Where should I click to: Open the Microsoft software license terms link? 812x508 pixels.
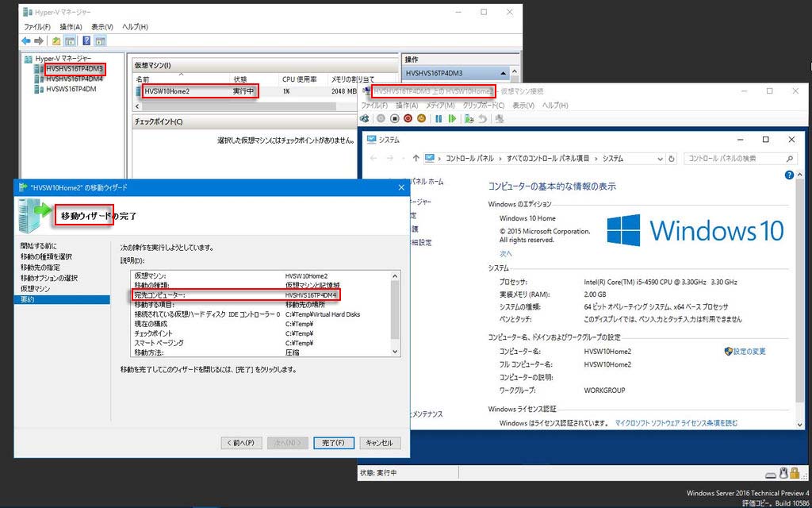click(x=676, y=423)
